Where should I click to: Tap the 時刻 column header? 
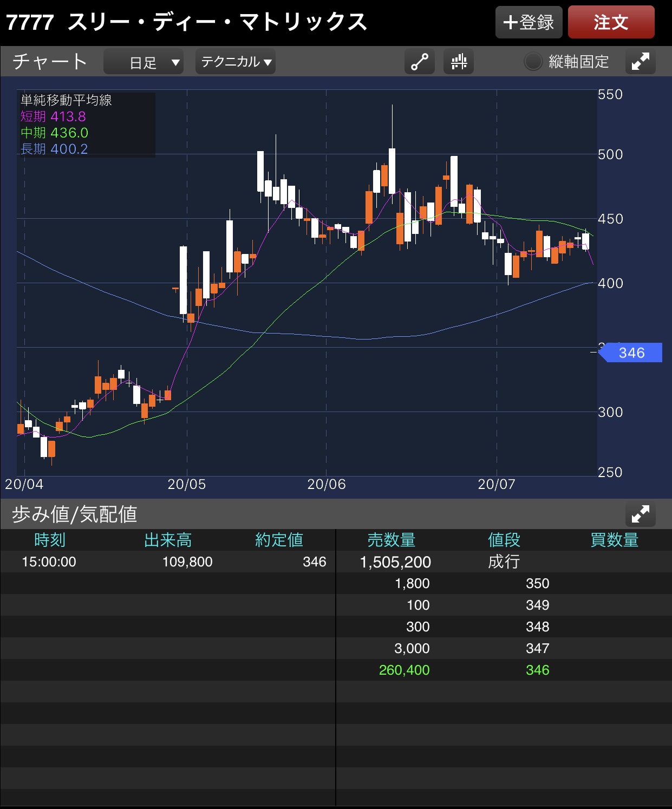click(50, 540)
